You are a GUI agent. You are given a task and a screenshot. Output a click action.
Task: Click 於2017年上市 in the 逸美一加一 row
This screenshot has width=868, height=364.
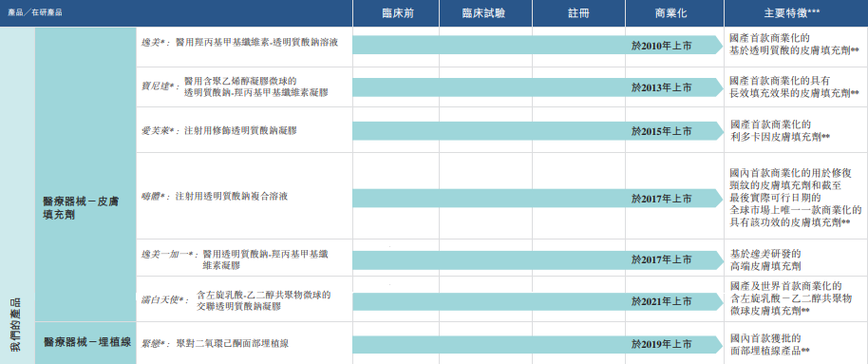(662, 259)
